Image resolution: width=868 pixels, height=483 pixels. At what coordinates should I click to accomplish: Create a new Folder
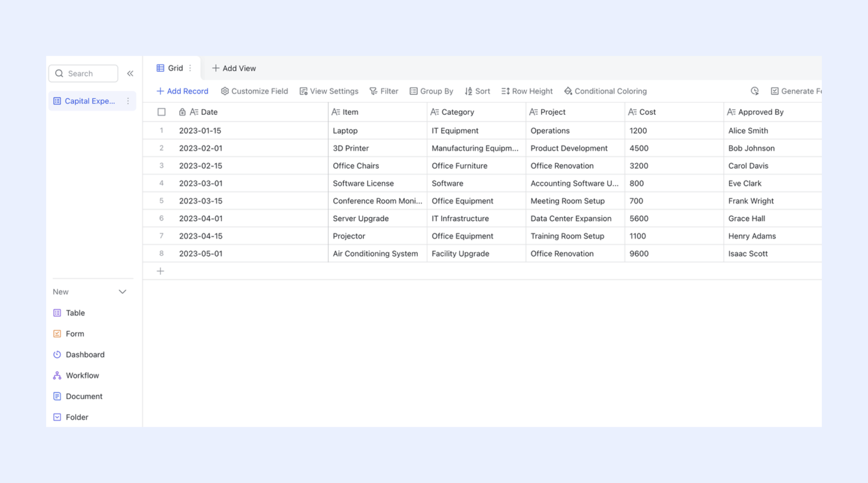point(71,417)
